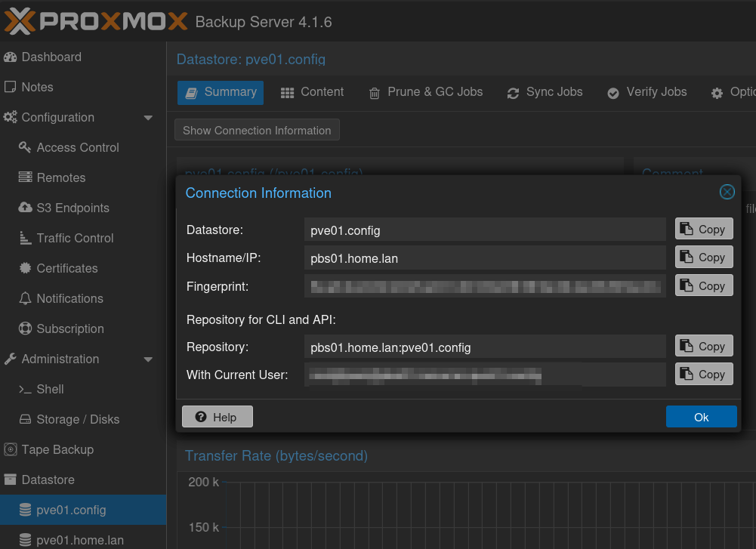Viewport: 756px width, 549px height.
Task: Copy the Repository string
Action: click(703, 346)
